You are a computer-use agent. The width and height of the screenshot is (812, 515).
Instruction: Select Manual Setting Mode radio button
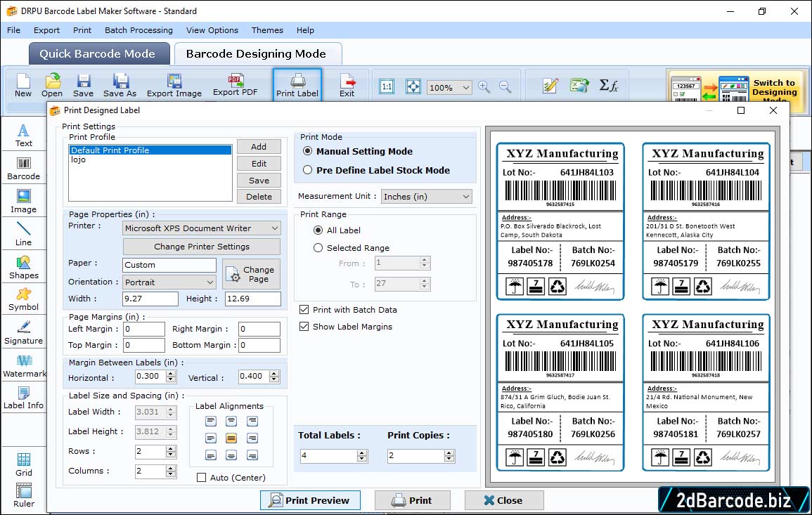coord(308,151)
